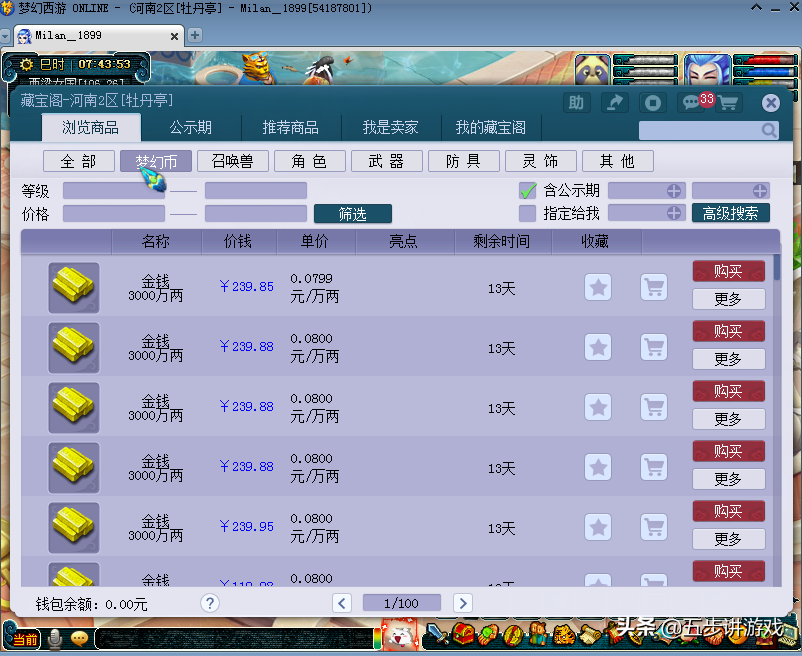The image size is (802, 656).
Task: Click the blue-haired character avatar
Action: (x=707, y=70)
